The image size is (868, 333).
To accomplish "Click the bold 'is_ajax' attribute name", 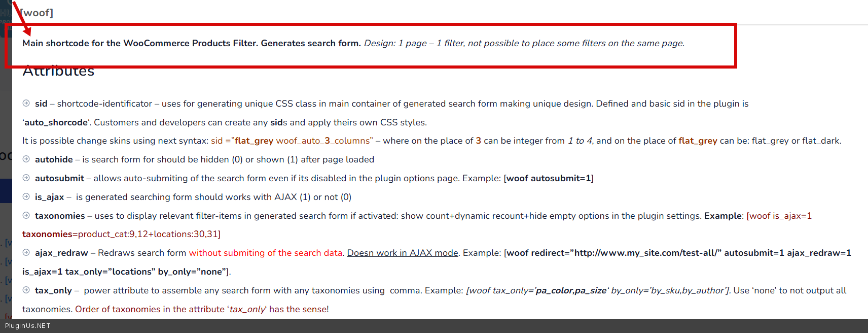I will coord(49,197).
